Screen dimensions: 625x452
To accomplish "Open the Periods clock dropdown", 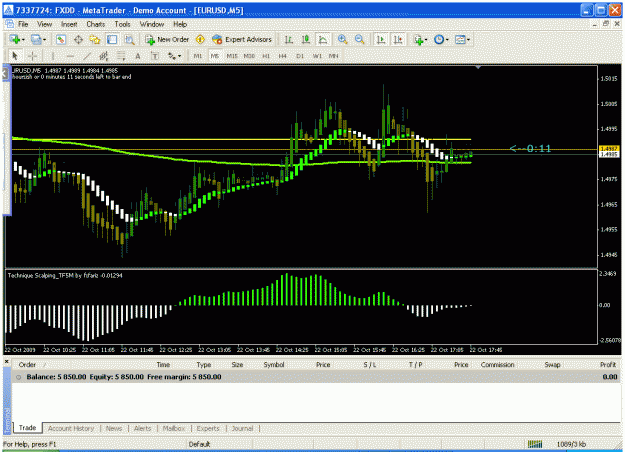I will (441, 39).
